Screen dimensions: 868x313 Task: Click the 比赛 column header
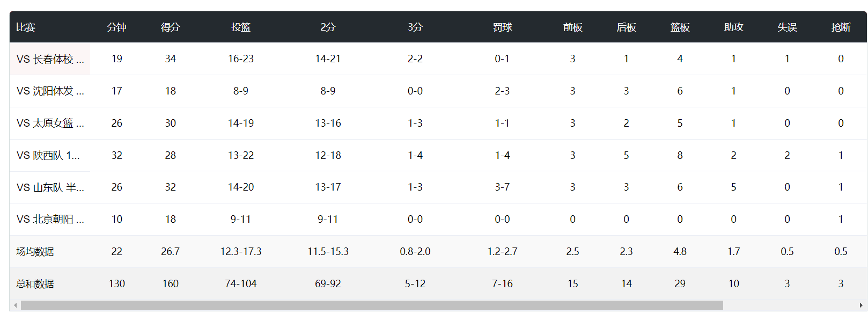[26, 27]
